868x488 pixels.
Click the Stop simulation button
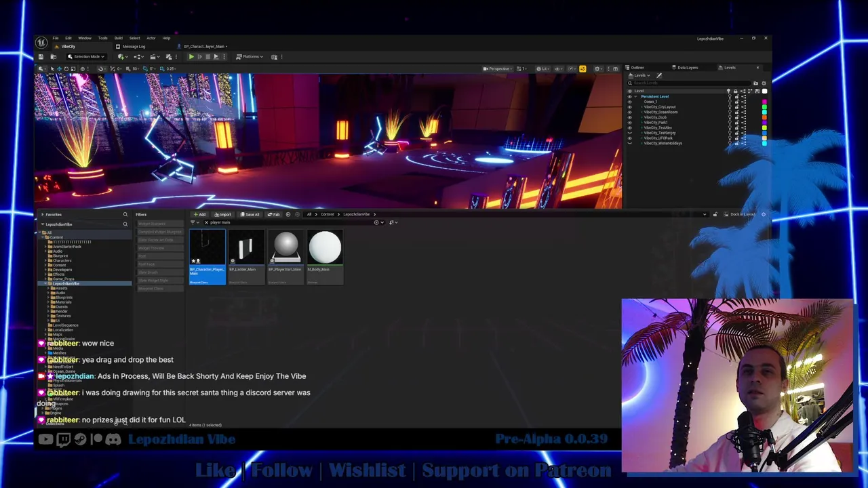[208, 57]
